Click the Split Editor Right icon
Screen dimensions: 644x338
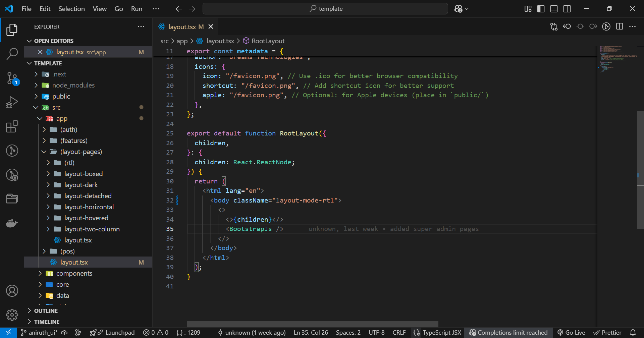tap(620, 26)
